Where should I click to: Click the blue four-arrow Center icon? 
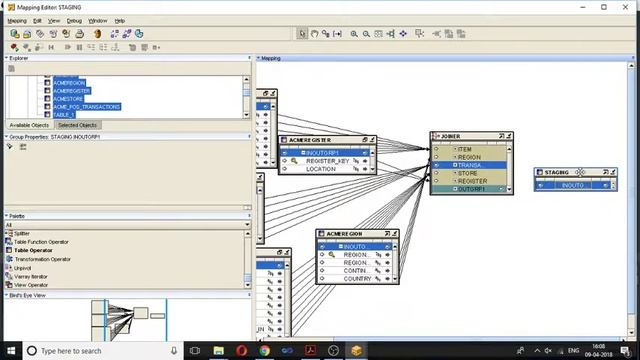pyautogui.click(x=403, y=34)
